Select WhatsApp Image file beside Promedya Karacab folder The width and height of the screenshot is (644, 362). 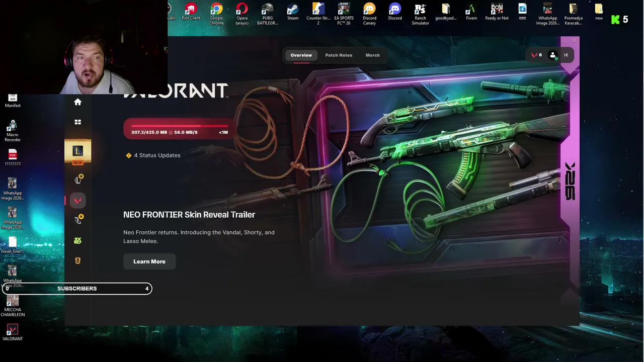pos(547,14)
